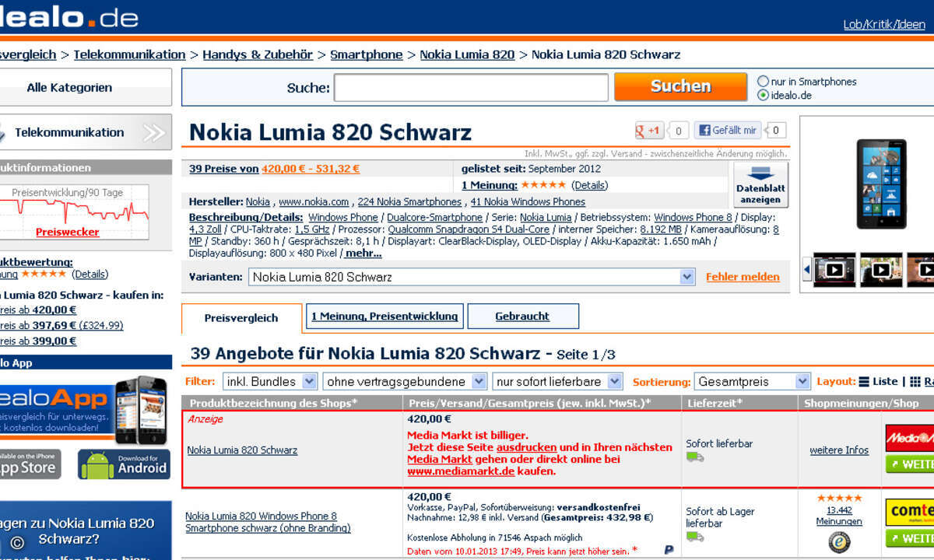
Task: Open the '41 Nokia Windows Phones' link
Action: pos(528,202)
